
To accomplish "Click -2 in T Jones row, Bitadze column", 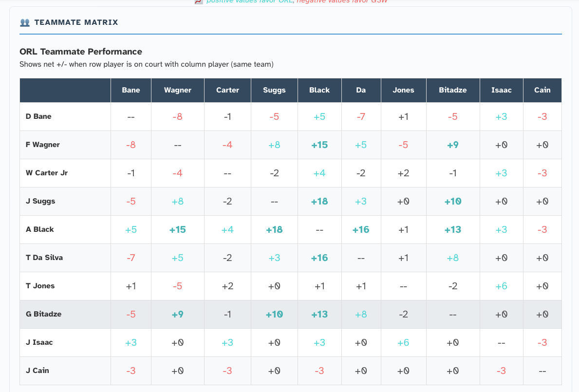I will click(453, 286).
